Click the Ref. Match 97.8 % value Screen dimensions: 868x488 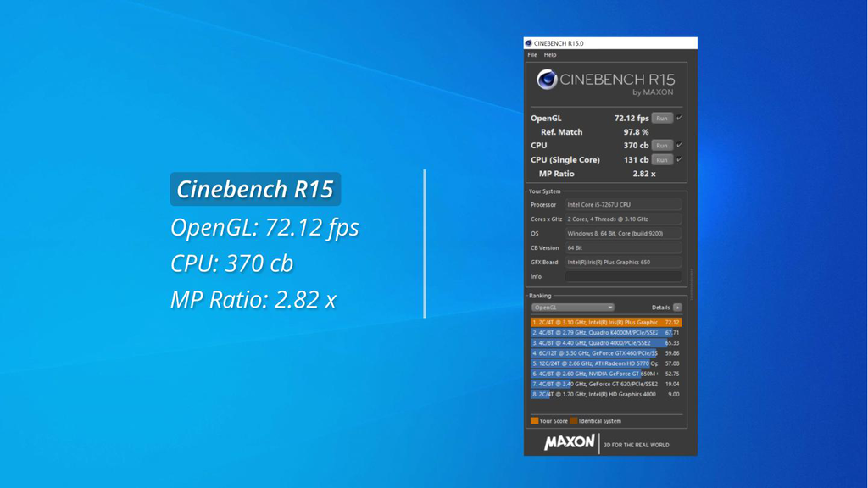(x=636, y=132)
